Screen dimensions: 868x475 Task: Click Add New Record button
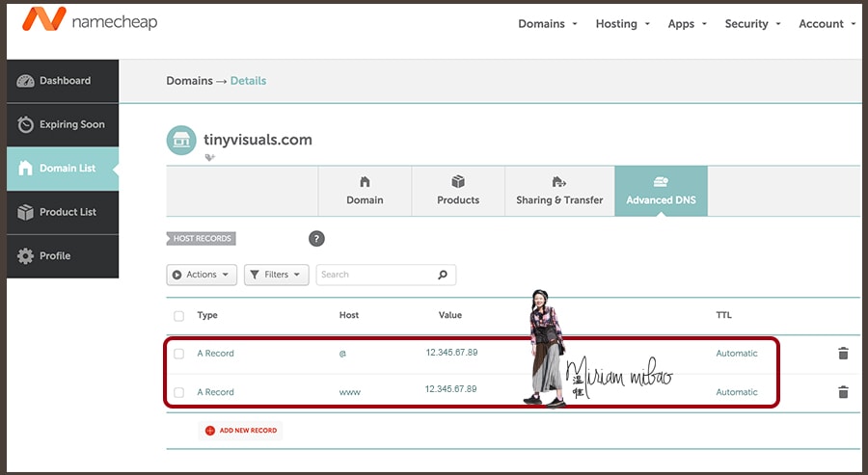point(241,431)
